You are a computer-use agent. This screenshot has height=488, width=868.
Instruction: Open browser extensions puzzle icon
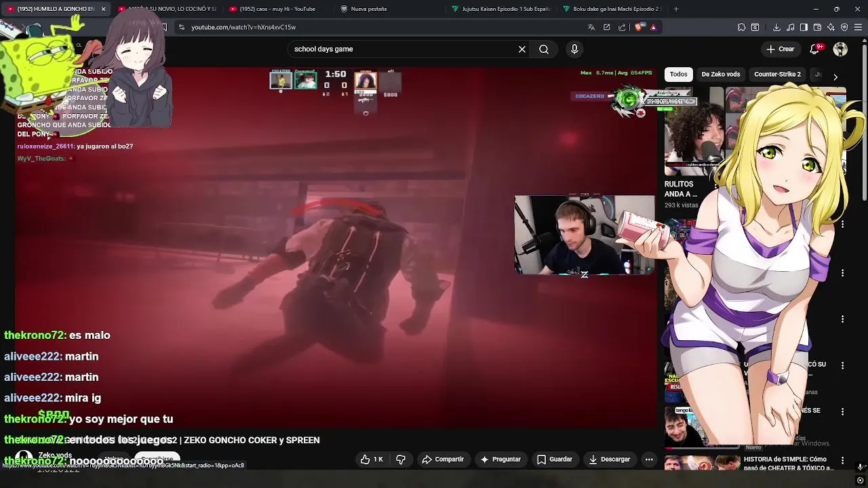tap(741, 27)
